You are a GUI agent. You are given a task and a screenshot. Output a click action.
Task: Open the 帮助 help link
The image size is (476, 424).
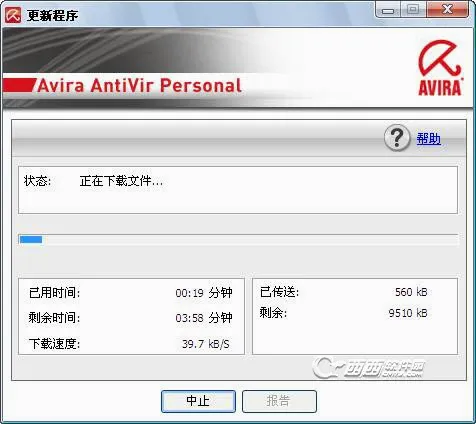(429, 139)
